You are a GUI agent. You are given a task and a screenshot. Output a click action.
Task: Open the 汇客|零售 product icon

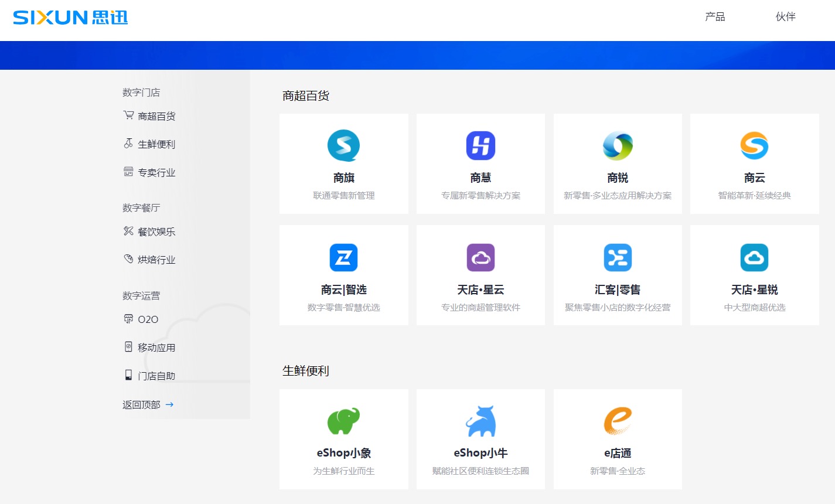coord(618,257)
